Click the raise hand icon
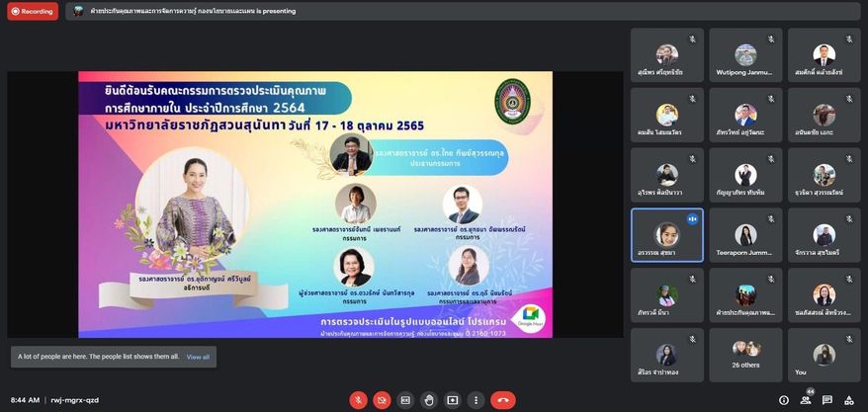 tap(429, 400)
